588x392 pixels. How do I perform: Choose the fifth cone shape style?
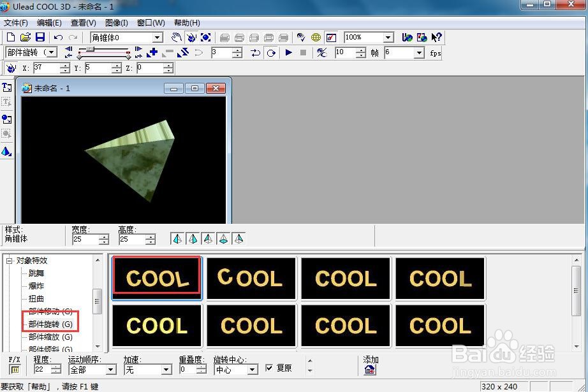(x=239, y=239)
